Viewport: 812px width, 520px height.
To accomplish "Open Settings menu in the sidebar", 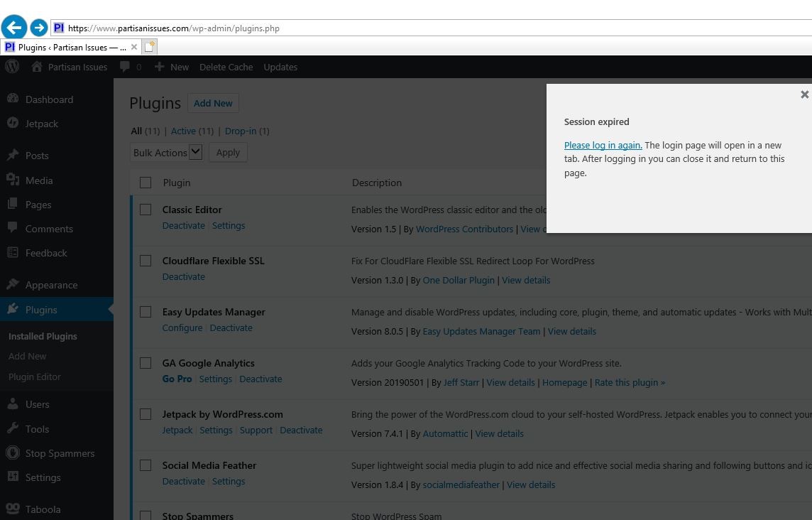I will [43, 477].
